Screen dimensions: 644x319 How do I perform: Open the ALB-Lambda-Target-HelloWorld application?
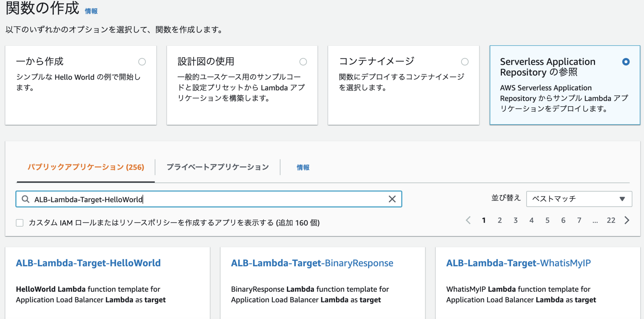click(88, 263)
